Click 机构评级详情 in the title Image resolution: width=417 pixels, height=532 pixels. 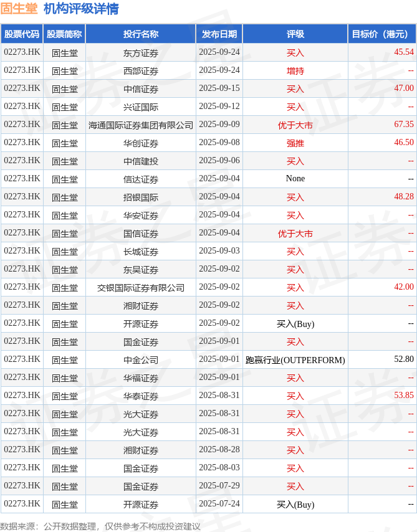pyautogui.click(x=81, y=9)
